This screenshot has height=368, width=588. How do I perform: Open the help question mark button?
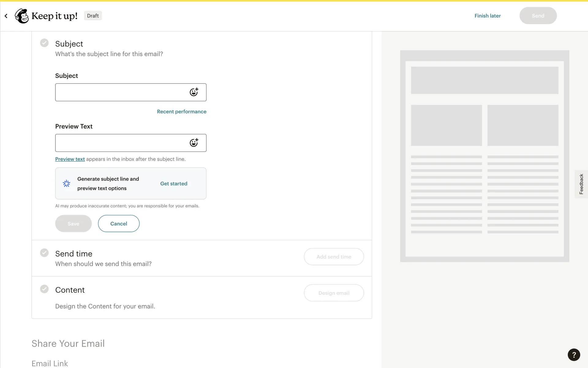pyautogui.click(x=574, y=355)
